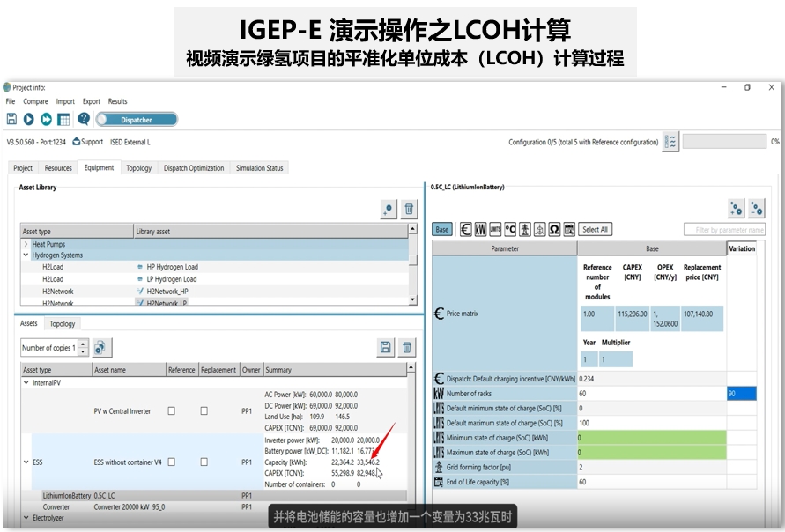Open the Results menu
The height and width of the screenshot is (532, 785).
(x=117, y=101)
